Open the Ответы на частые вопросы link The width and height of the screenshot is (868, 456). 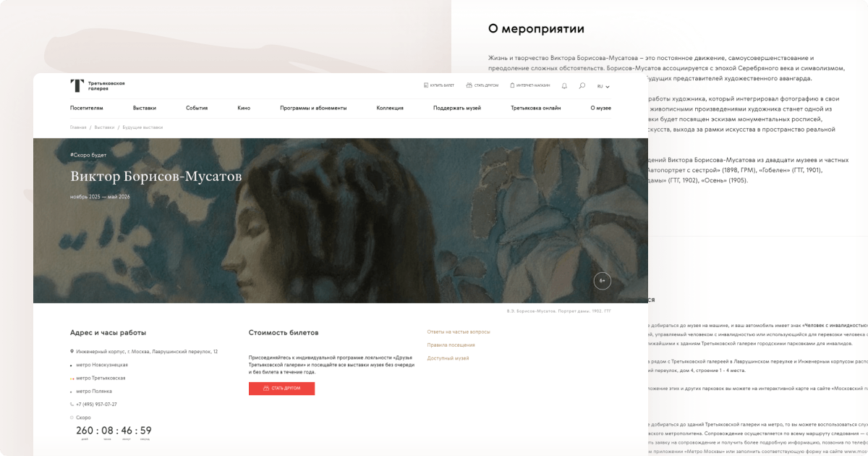click(x=459, y=332)
